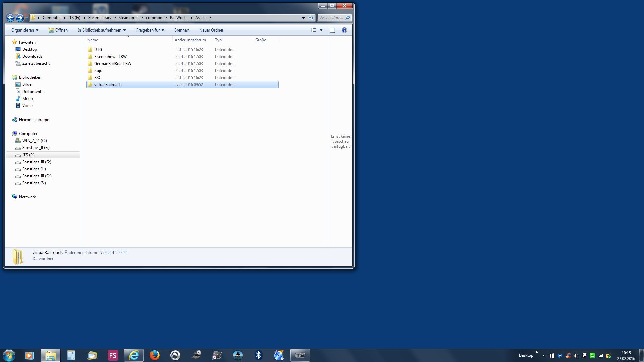Screen dimensions: 644x362
Task: Click the refresh address bar icon
Action: 311,18
